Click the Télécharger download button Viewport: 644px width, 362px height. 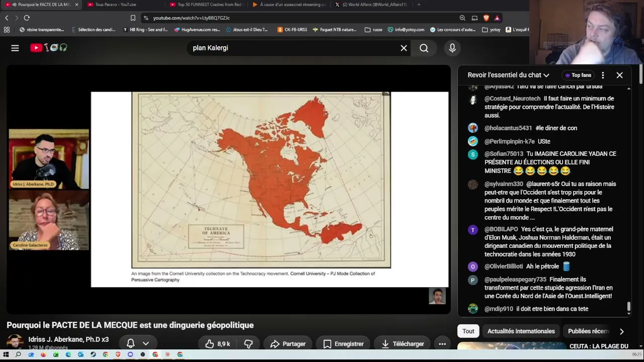(x=402, y=344)
